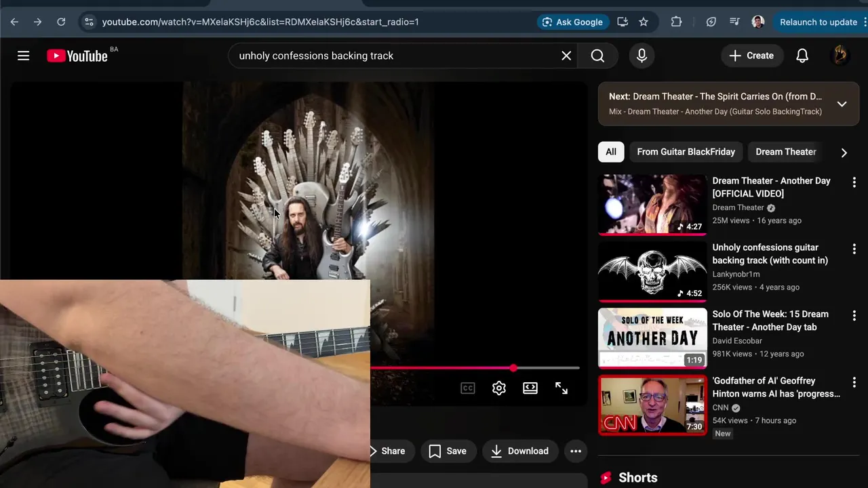This screenshot has height=488, width=868.
Task: Go back with the browser back arrow
Action: click(14, 22)
